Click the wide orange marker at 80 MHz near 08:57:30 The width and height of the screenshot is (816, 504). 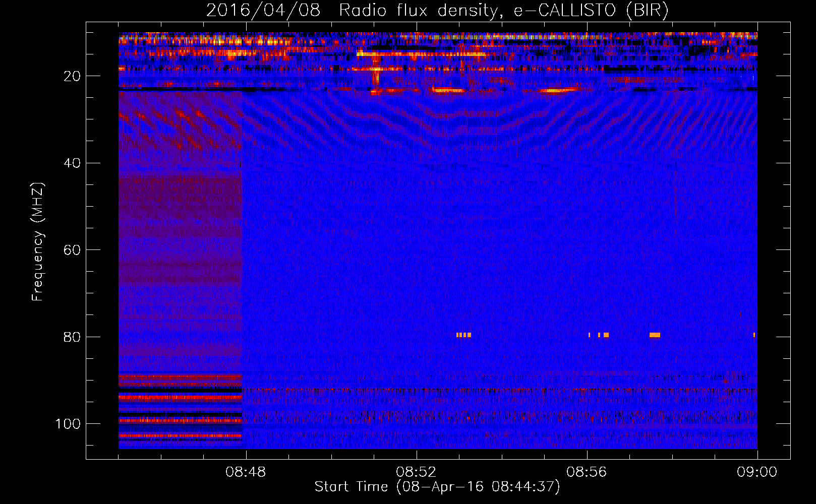pos(655,335)
